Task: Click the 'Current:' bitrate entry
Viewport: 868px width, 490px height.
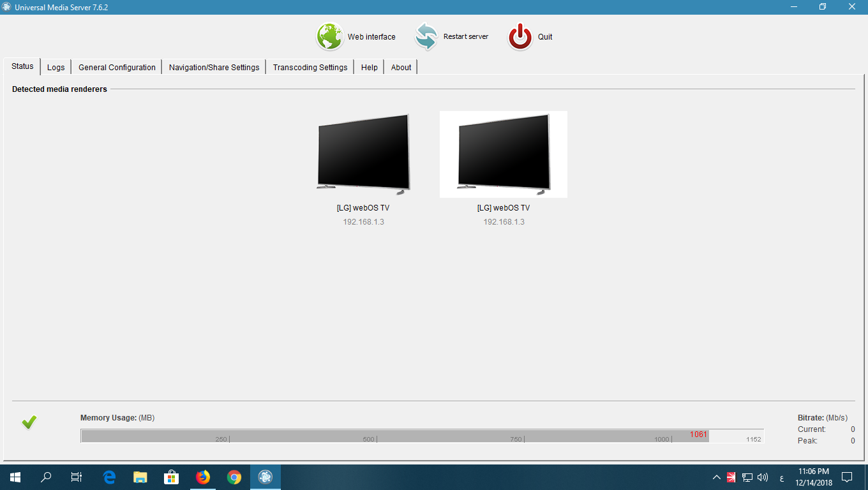Action: (x=812, y=429)
